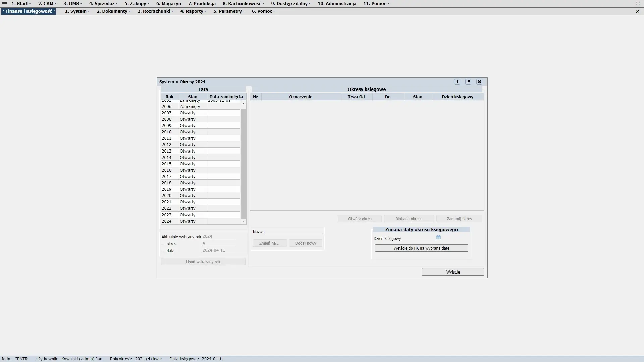Click Wejście do FK na wybraną datę

[421, 248]
